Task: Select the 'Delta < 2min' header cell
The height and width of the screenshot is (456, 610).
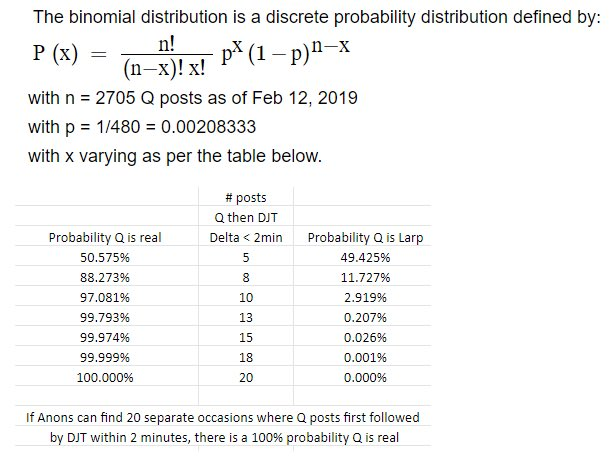Action: point(246,237)
